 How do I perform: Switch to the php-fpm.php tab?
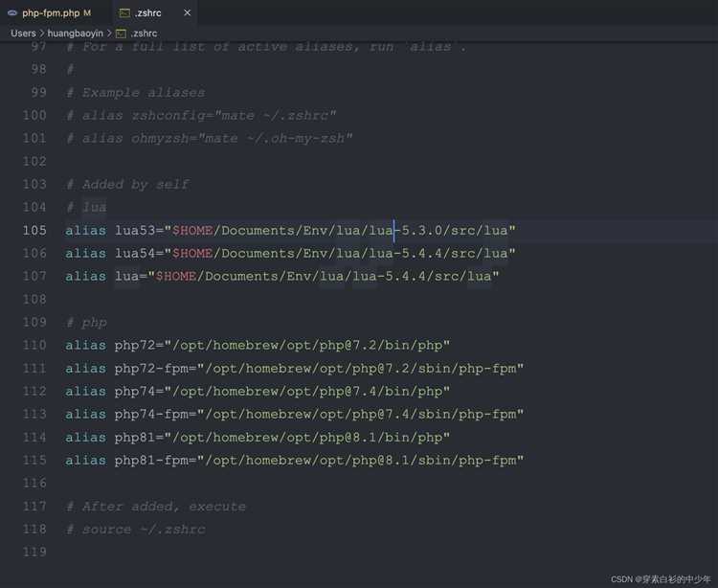(51, 12)
